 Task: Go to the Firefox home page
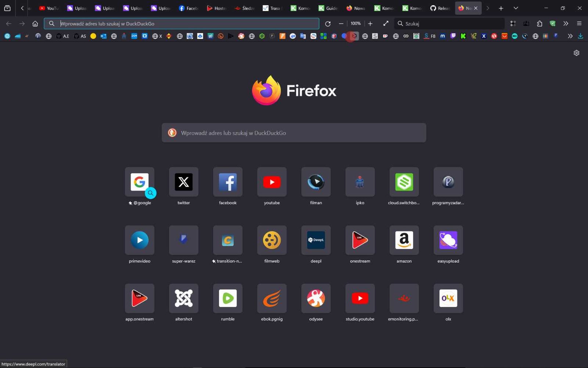(35, 24)
